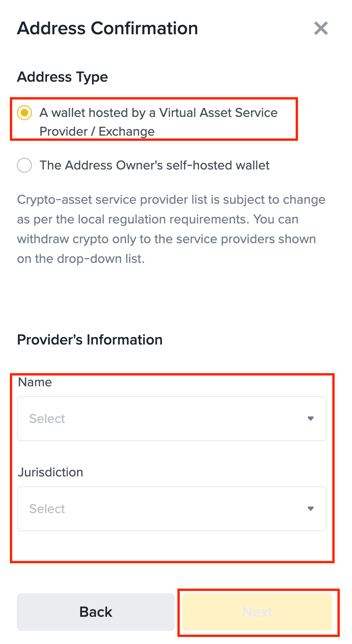
Task: Click the 'A wallet hosted by a Virtual Asset Service Provider' label
Action: (x=158, y=113)
